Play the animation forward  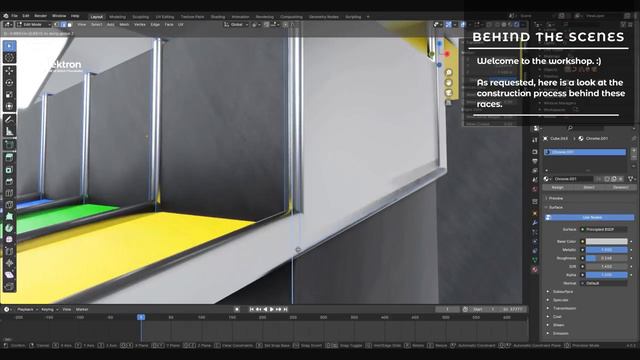tap(272, 309)
